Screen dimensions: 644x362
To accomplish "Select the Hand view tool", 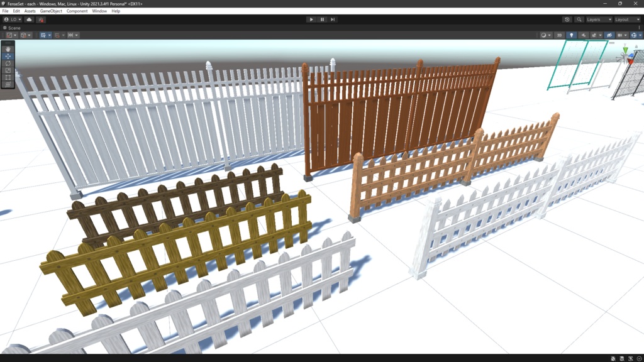I will click(x=8, y=49).
